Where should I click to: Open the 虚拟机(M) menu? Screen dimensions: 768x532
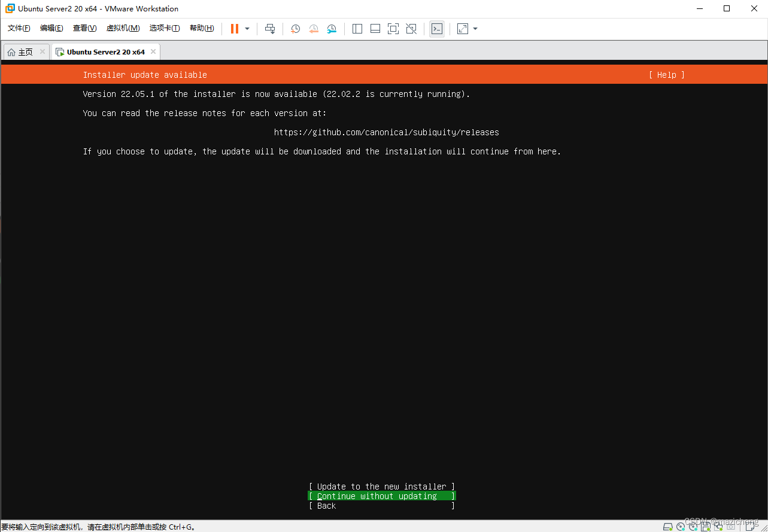click(123, 28)
